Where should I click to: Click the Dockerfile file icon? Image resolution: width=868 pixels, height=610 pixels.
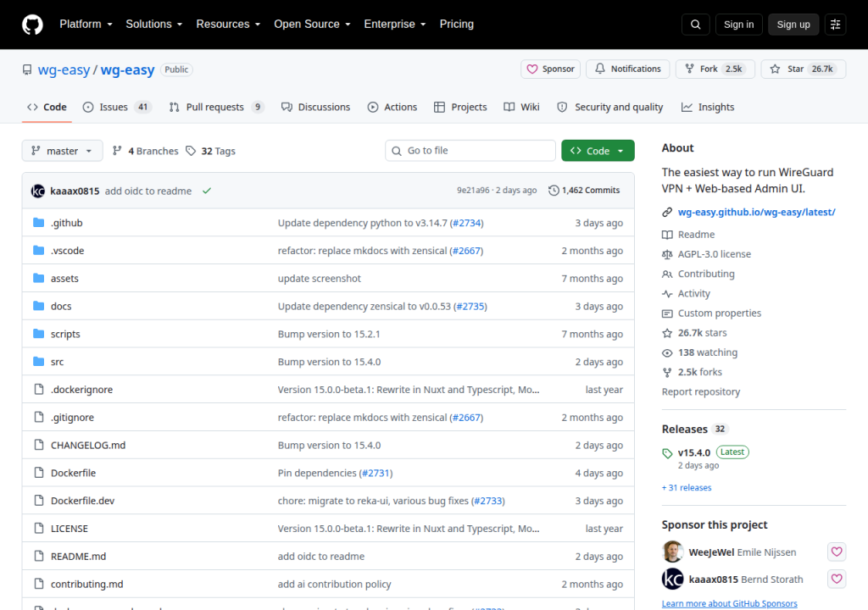[39, 472]
